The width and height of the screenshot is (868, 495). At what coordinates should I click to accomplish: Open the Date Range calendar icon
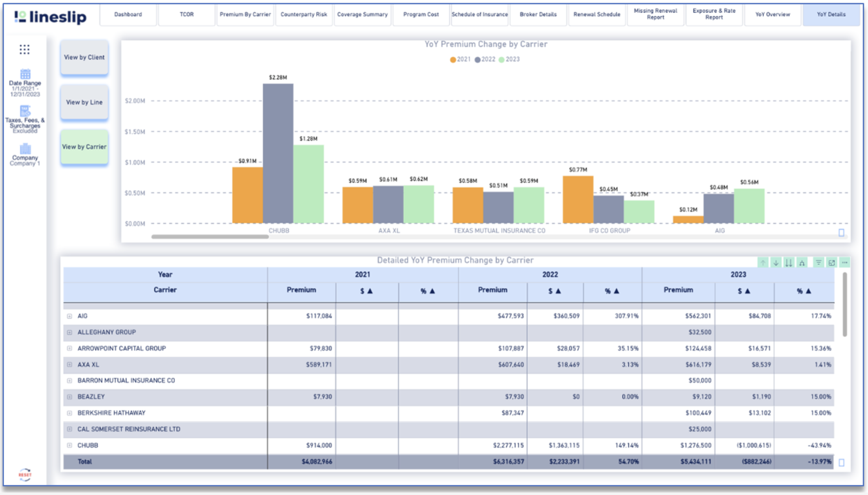click(25, 74)
